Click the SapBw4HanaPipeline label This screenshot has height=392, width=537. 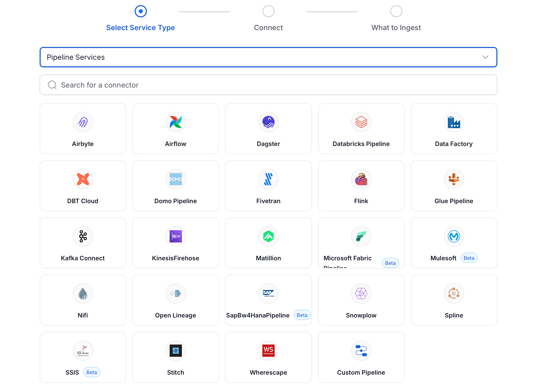pos(258,315)
